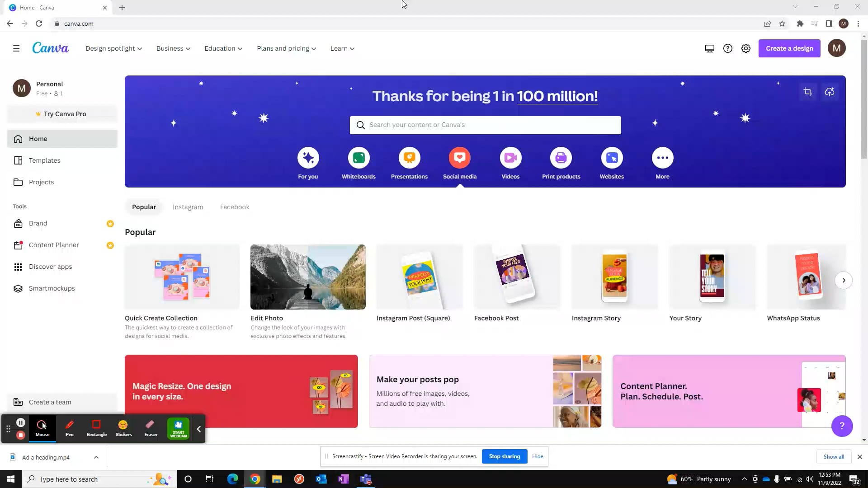
Task: Open Stickers in Screencastify toolbar
Action: click(123, 428)
